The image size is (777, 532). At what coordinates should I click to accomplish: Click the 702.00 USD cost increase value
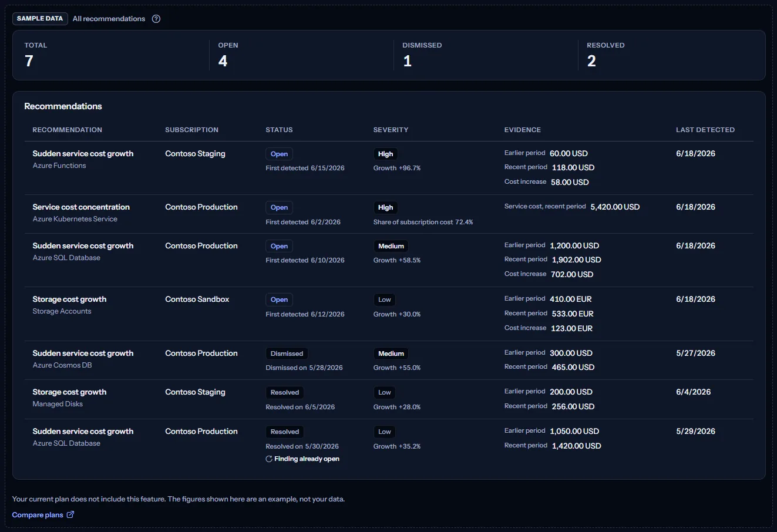(572, 274)
